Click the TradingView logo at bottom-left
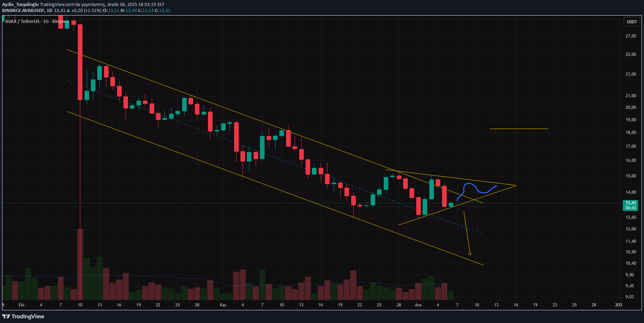 23,316
